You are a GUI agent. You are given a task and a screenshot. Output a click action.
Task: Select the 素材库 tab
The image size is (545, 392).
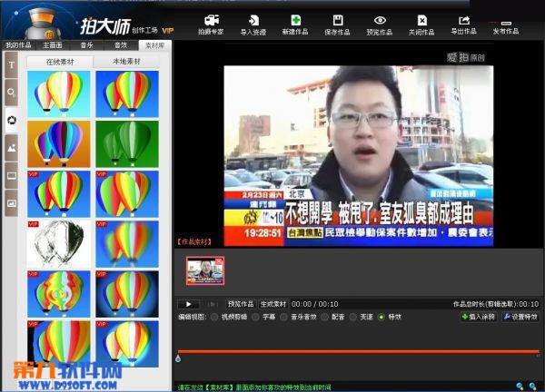(154, 45)
